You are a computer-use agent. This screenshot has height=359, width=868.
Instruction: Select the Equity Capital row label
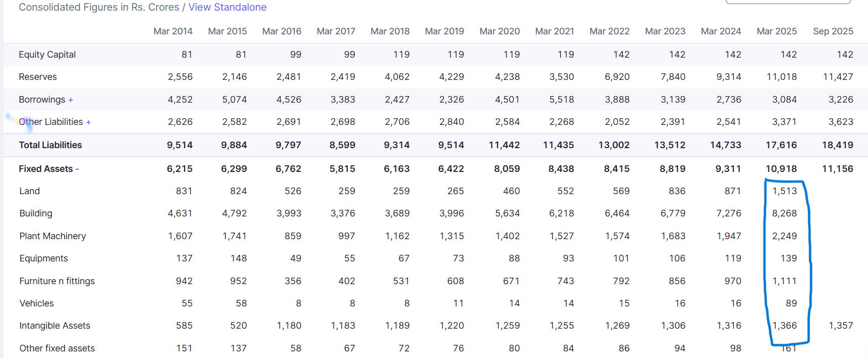point(47,55)
